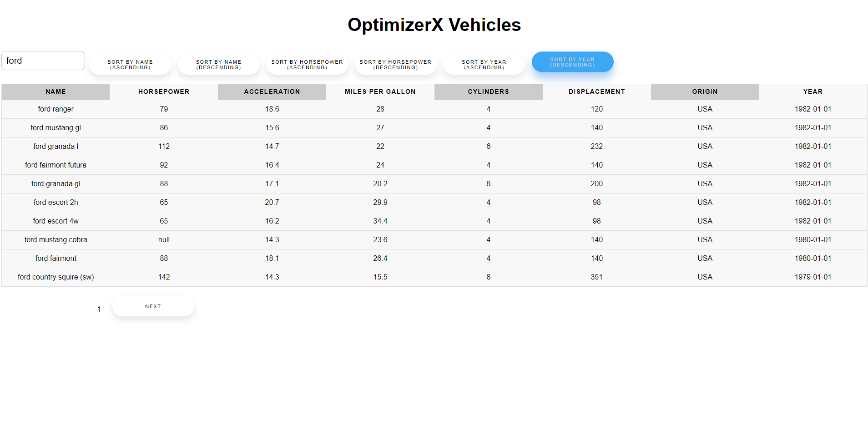Image resolution: width=868 pixels, height=432 pixels.
Task: Click the Cylinders column header
Action: [489, 91]
